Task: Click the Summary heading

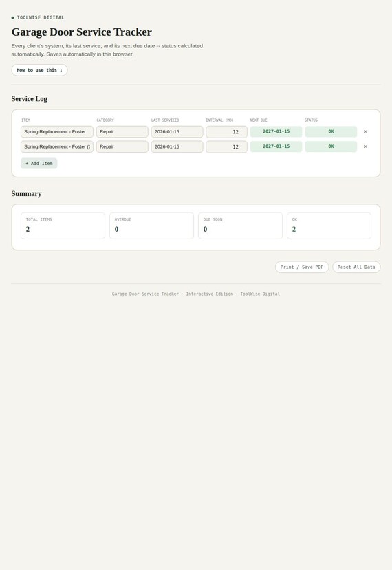Action: pos(26,194)
